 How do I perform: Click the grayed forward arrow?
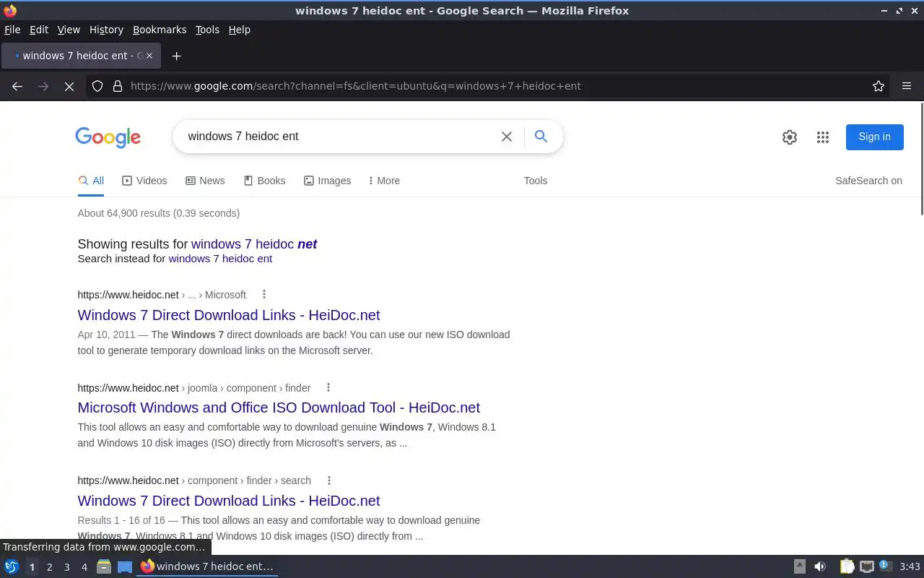tap(43, 86)
